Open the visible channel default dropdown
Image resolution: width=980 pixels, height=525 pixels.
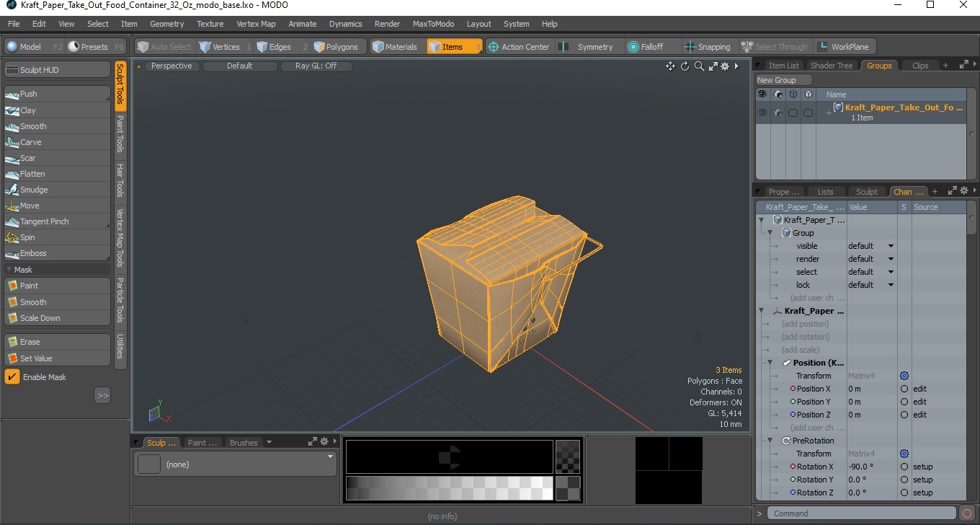(871, 246)
